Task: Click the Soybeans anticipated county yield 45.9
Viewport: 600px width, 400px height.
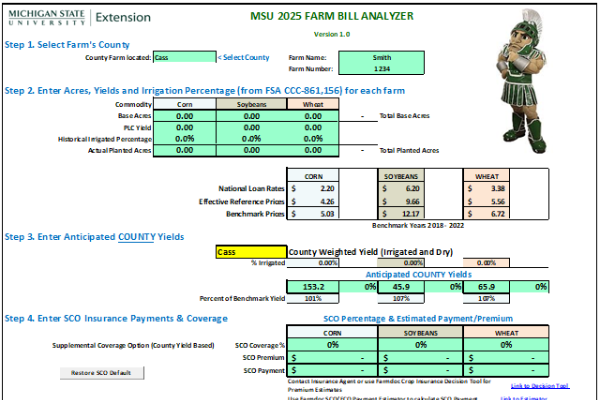Action: (401, 287)
